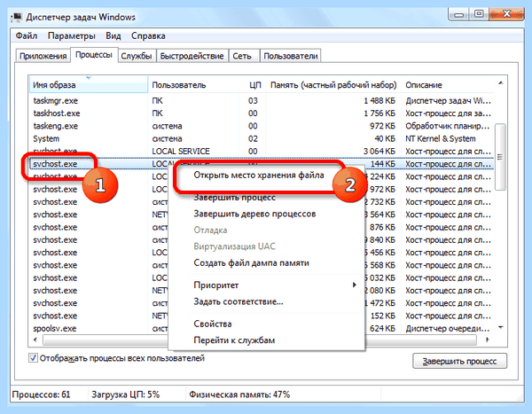Switch to the Приложения tab
The width and height of the screenshot is (532, 414).
(x=43, y=56)
